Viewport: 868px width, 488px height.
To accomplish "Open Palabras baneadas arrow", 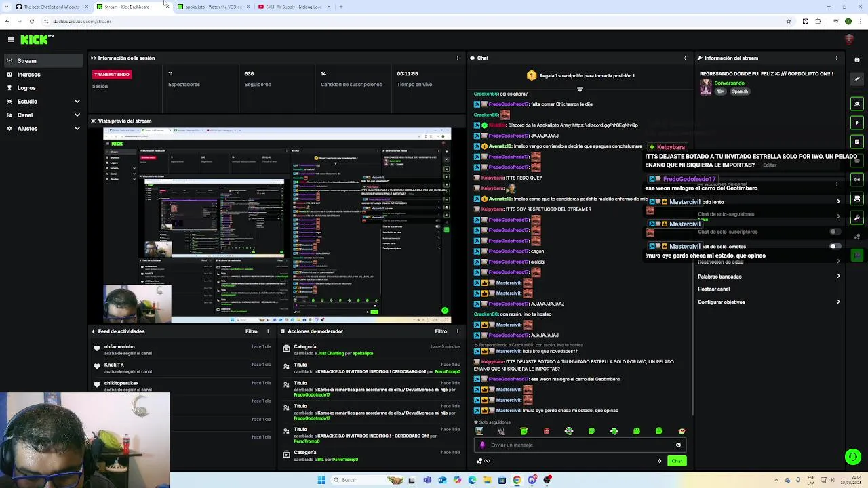I will [x=838, y=277].
